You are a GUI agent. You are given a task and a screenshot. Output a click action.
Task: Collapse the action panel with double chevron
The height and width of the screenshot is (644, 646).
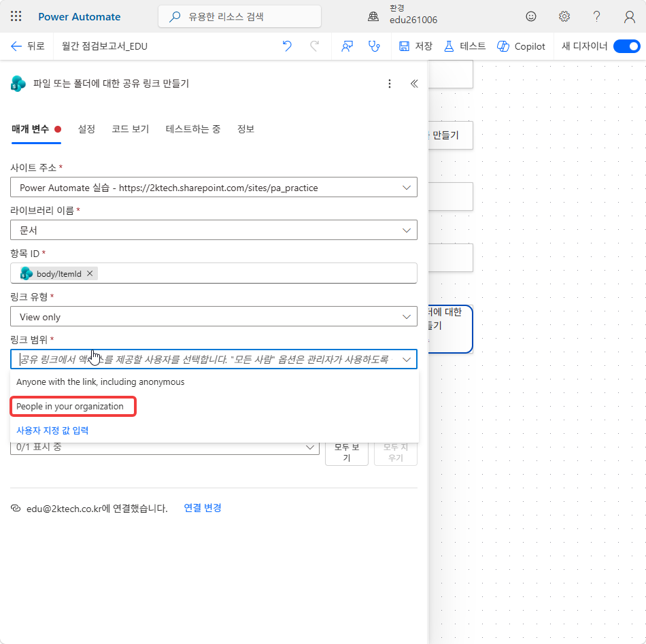click(414, 84)
